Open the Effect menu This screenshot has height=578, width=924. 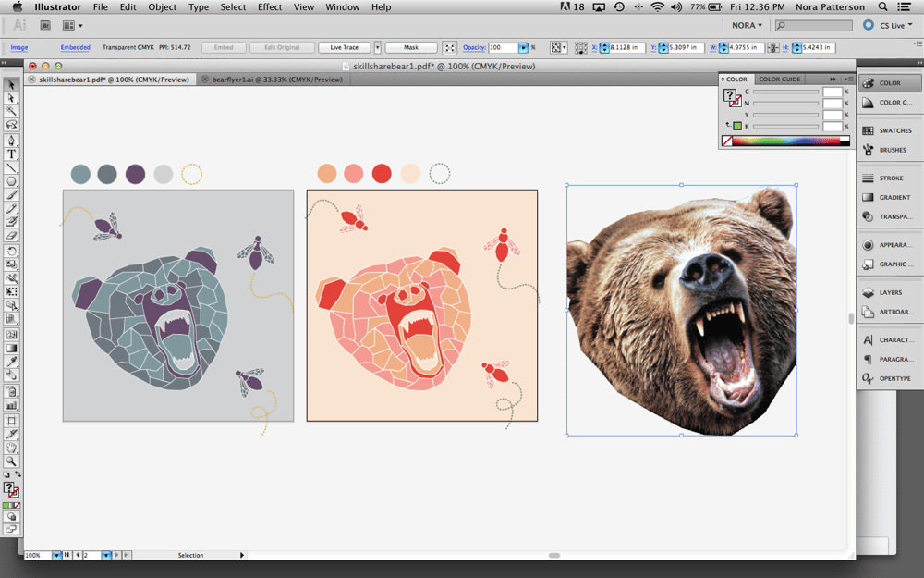click(x=269, y=7)
